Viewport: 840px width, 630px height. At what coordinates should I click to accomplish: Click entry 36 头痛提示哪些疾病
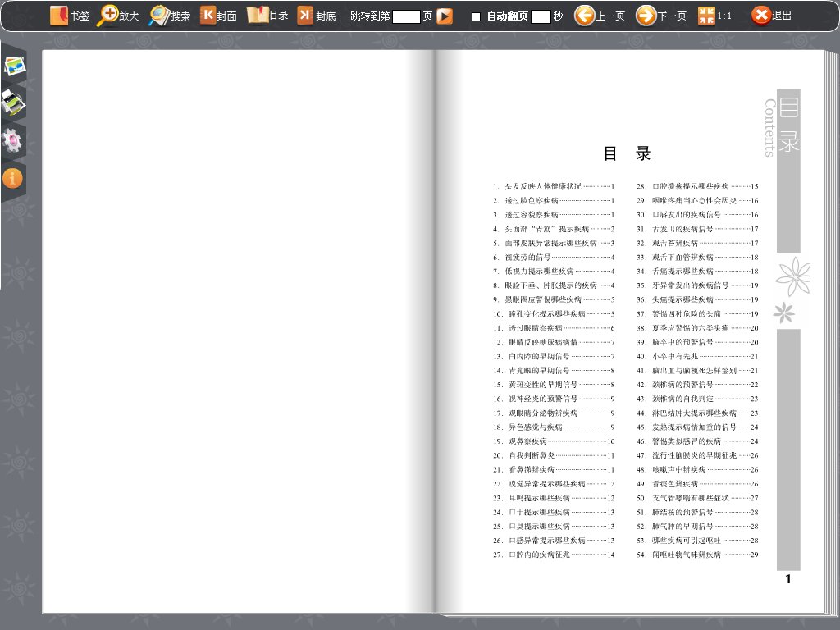point(697,299)
